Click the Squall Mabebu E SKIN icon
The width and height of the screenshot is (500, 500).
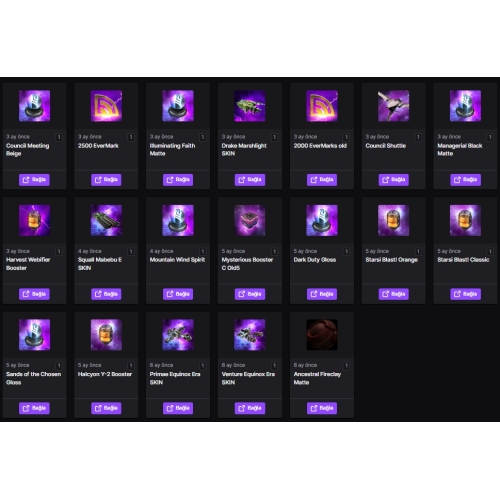click(x=106, y=220)
